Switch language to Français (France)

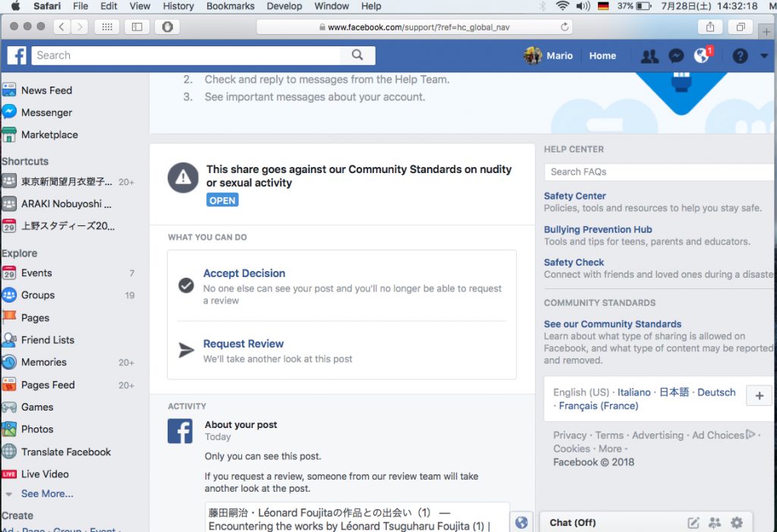point(599,405)
